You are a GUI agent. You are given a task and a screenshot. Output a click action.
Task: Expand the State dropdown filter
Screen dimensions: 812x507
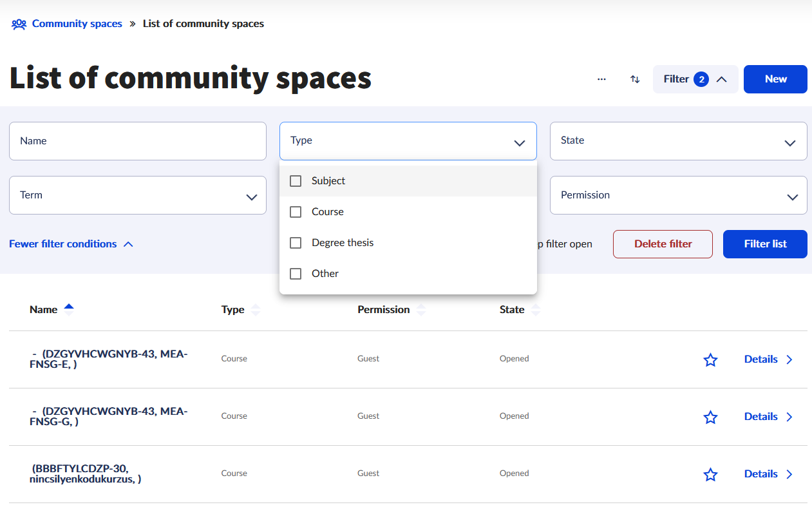pyautogui.click(x=678, y=141)
